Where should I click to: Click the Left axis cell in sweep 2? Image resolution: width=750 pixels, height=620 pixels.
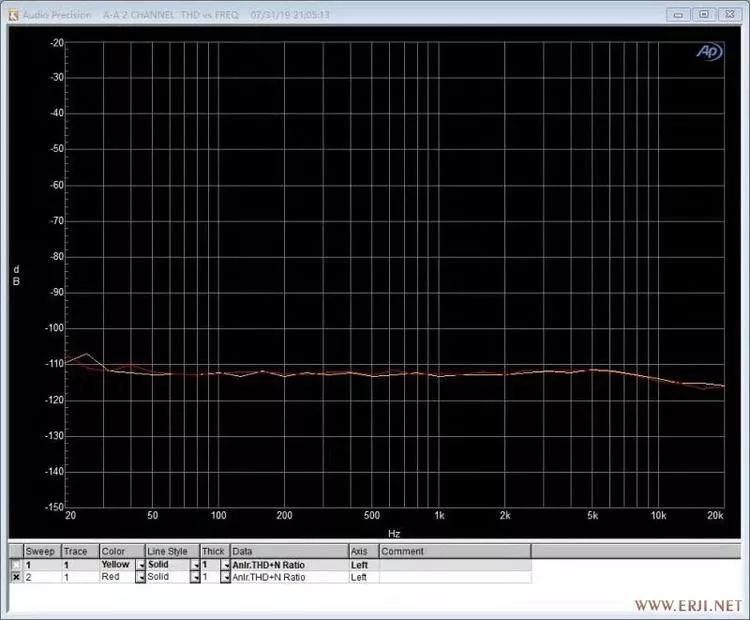[364, 577]
